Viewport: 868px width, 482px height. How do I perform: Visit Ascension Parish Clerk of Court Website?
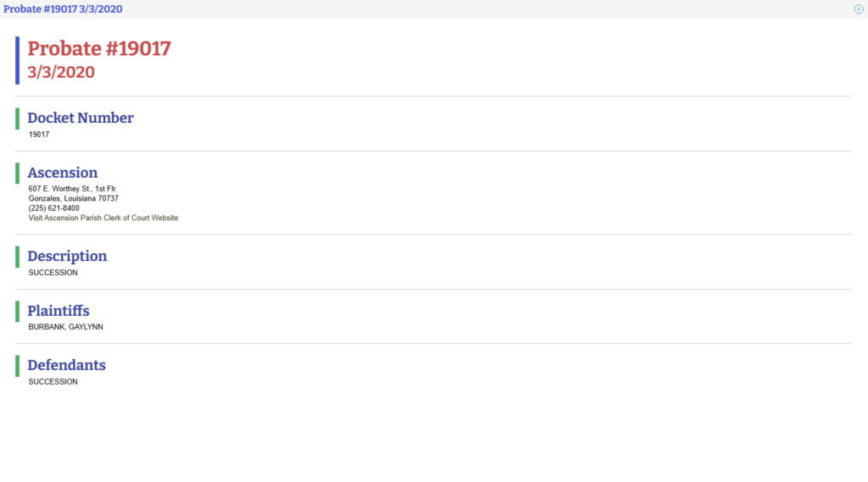pyautogui.click(x=103, y=218)
